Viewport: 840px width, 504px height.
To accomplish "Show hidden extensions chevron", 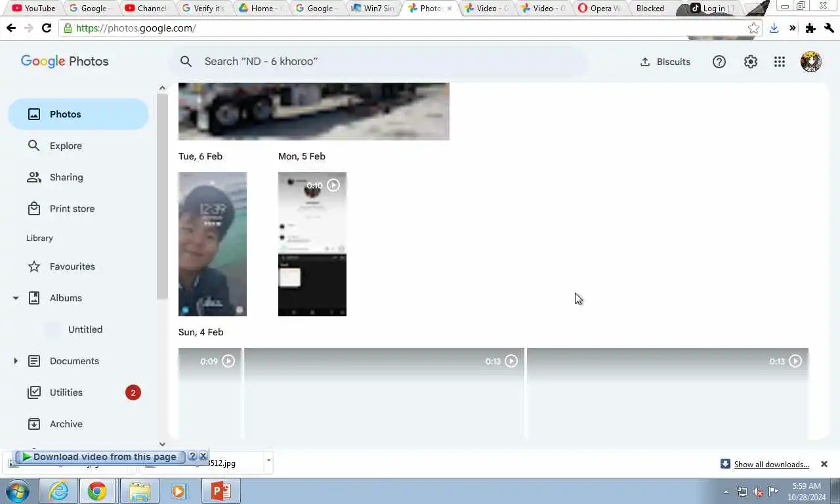I will tap(792, 28).
